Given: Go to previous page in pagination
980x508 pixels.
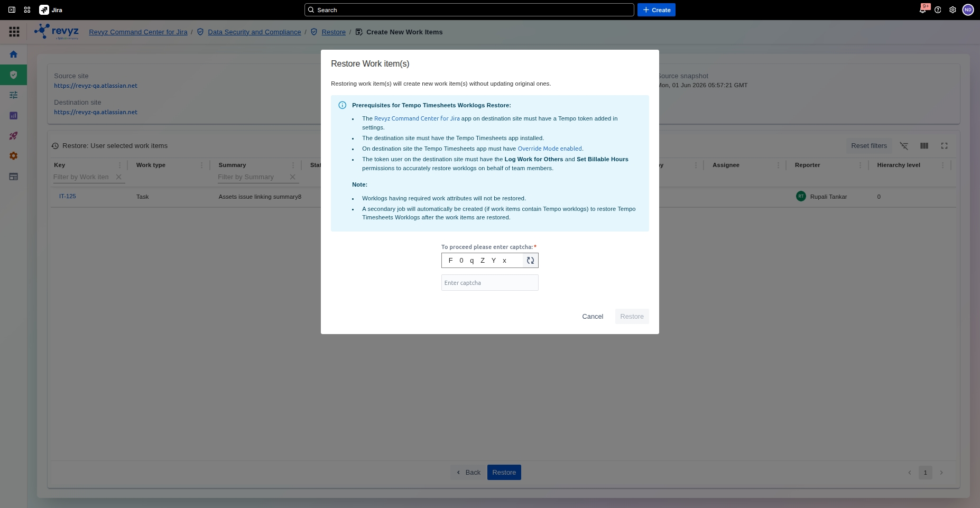Looking at the screenshot, I should (910, 473).
